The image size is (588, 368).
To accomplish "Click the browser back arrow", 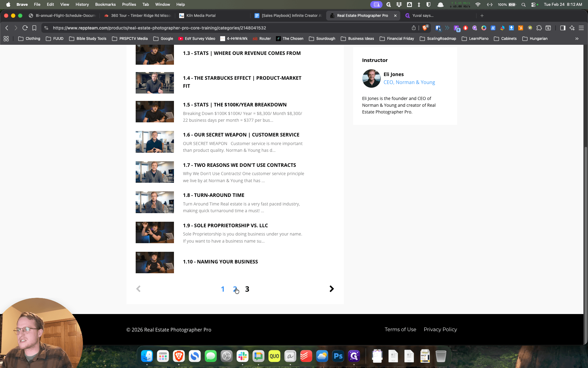I will point(7,28).
